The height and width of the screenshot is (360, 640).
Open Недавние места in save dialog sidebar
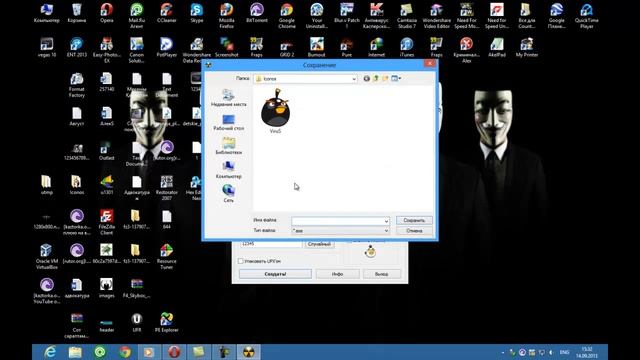229,98
